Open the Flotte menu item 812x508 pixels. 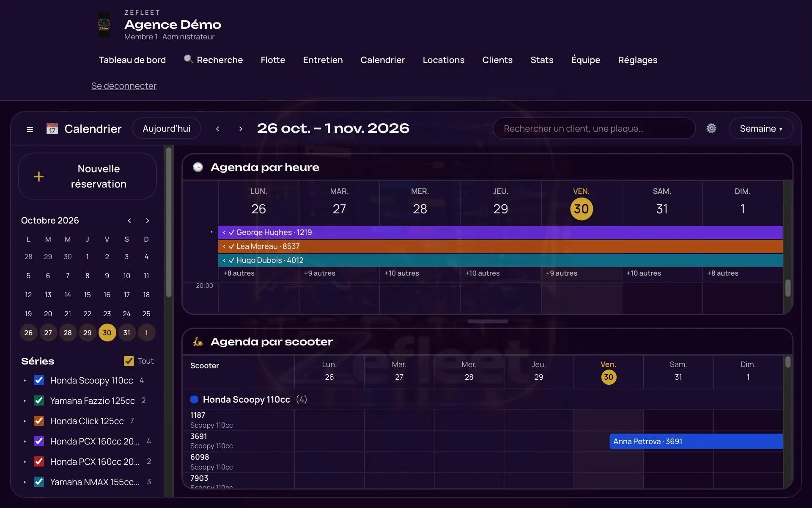[273, 60]
